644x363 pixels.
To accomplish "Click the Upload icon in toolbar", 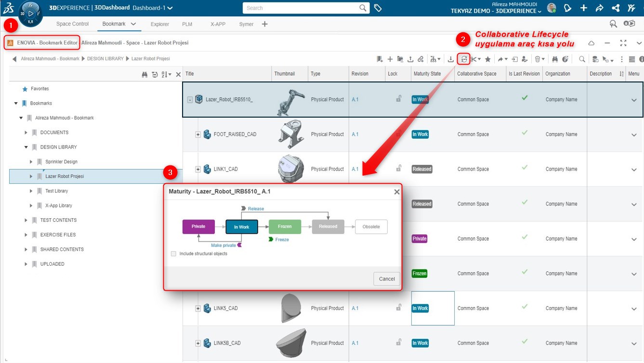I will click(410, 59).
